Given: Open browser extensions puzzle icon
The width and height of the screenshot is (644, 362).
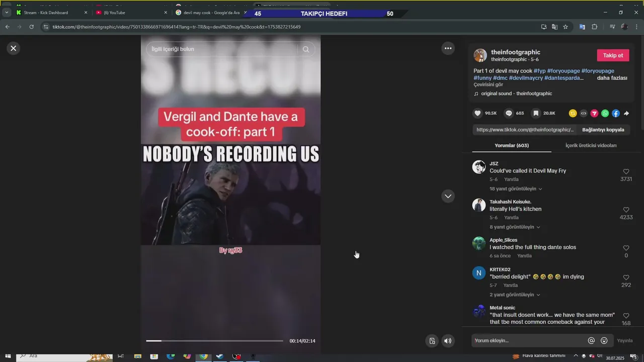Looking at the screenshot, I should click(594, 27).
